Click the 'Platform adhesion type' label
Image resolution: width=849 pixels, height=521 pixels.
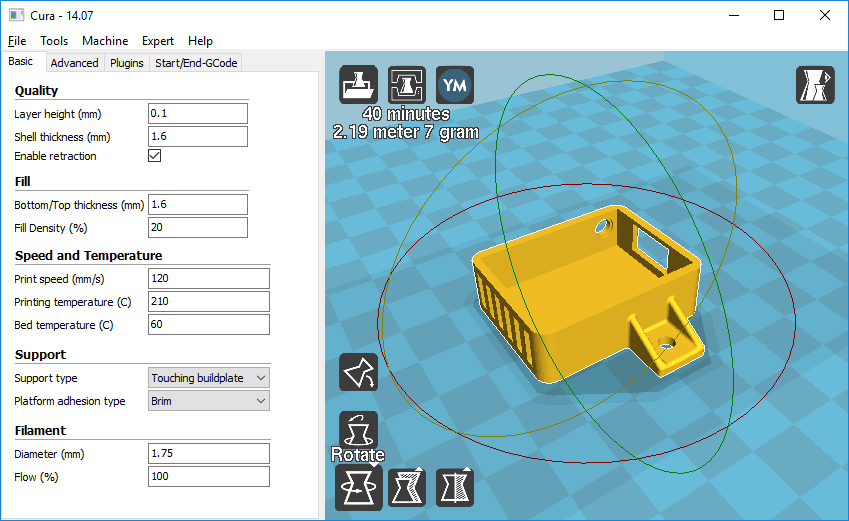pos(70,401)
